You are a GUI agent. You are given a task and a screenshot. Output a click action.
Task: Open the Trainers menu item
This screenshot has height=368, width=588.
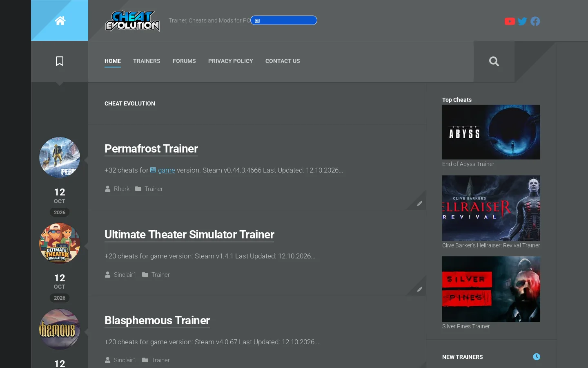coord(147,61)
